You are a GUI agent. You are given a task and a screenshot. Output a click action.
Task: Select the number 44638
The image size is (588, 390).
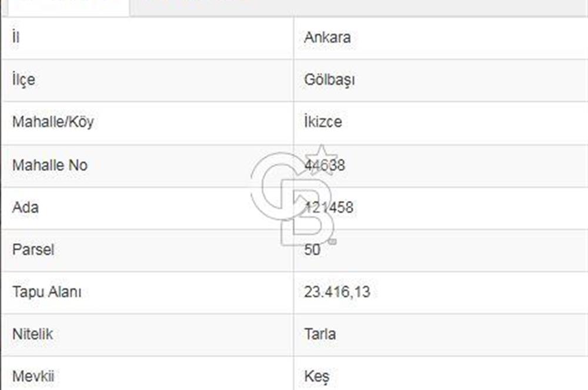[x=327, y=166]
